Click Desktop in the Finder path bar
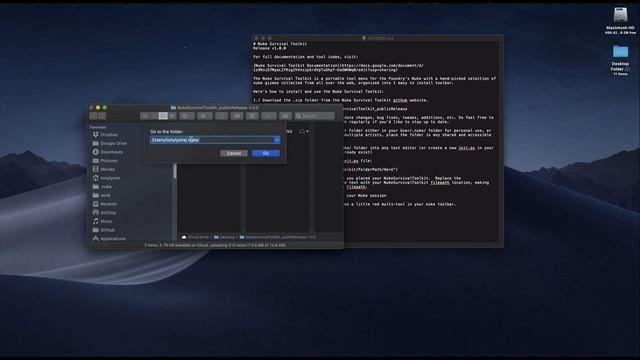 [x=224, y=237]
